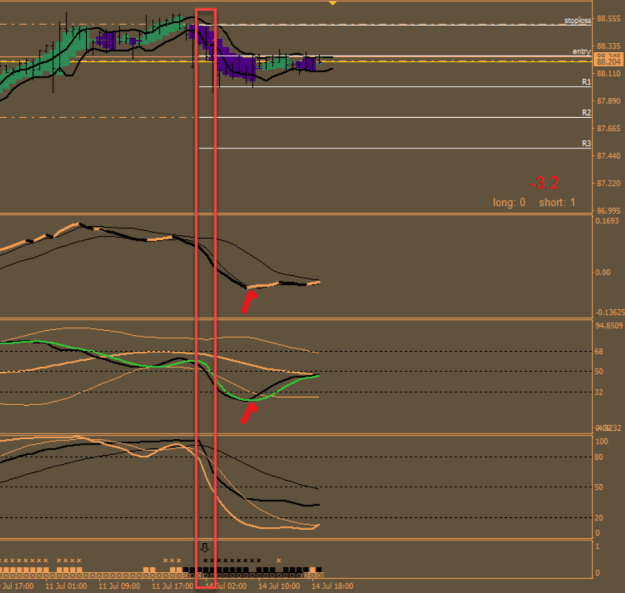The image size is (625, 593).
Task: Click the 88.110 price scale label
Action: (x=609, y=73)
